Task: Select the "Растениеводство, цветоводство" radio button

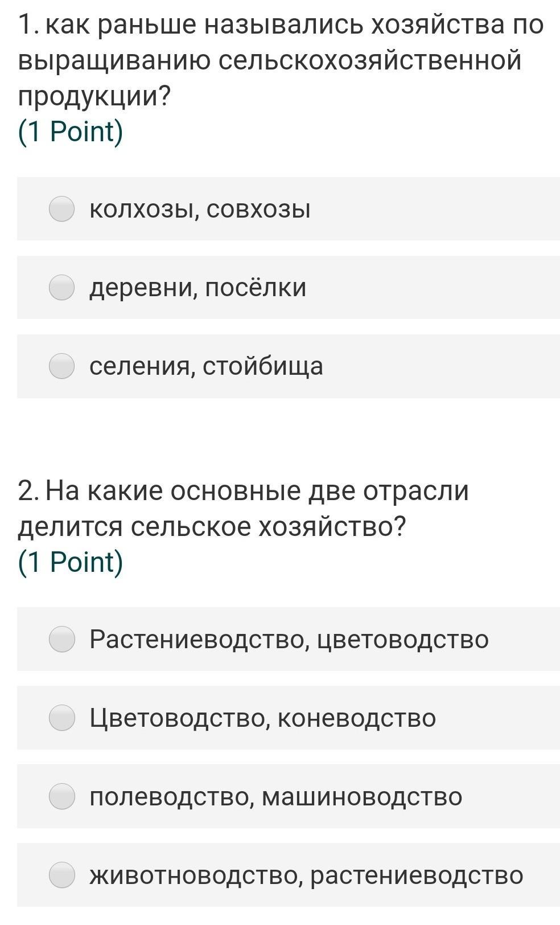Action: pos(61,639)
